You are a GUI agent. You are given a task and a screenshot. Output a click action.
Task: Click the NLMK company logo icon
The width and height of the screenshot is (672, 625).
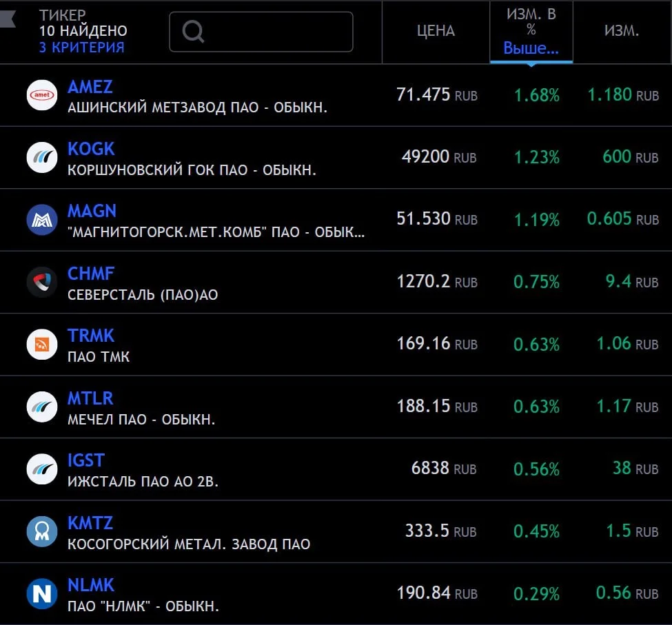42,594
